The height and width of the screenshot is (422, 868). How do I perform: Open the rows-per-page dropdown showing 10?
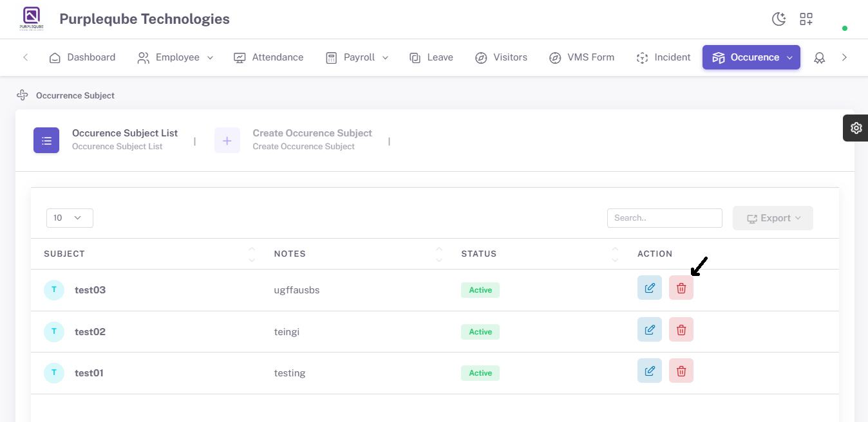[70, 218]
